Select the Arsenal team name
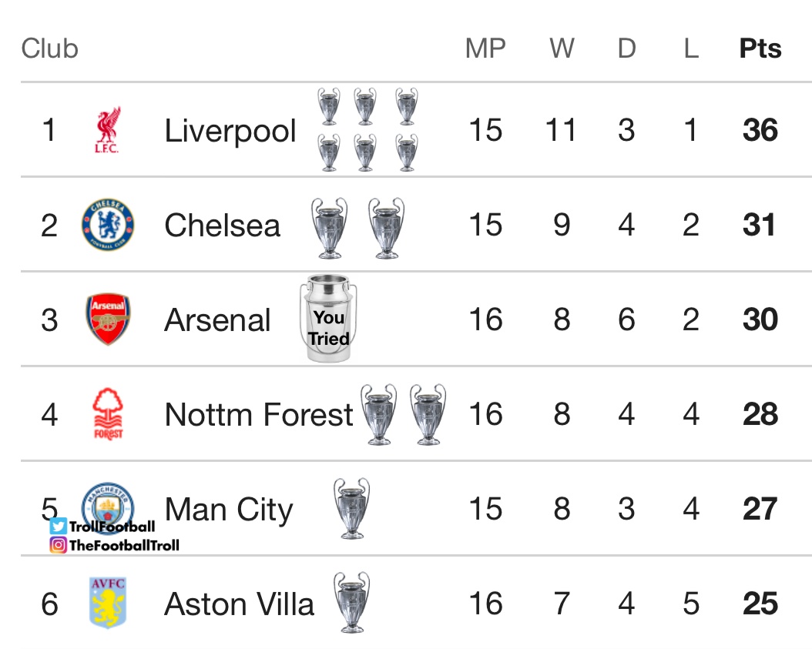The image size is (812, 649). click(x=218, y=320)
